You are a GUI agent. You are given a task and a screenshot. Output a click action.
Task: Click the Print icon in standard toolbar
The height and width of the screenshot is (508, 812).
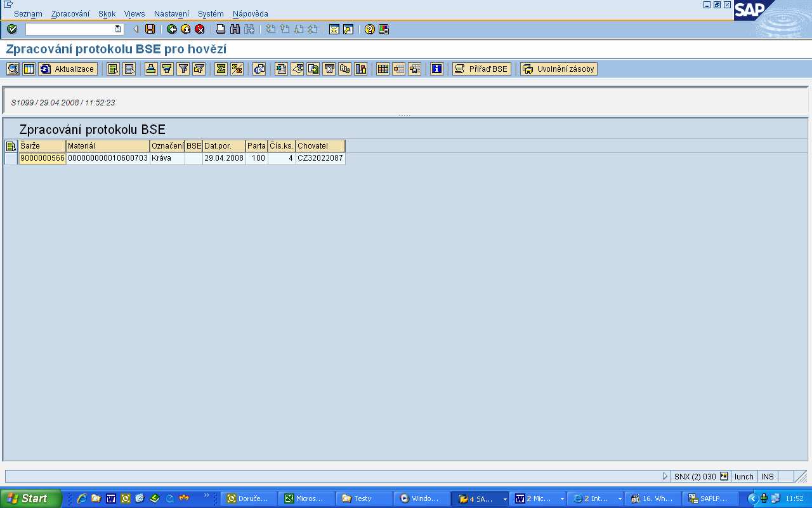tap(221, 29)
